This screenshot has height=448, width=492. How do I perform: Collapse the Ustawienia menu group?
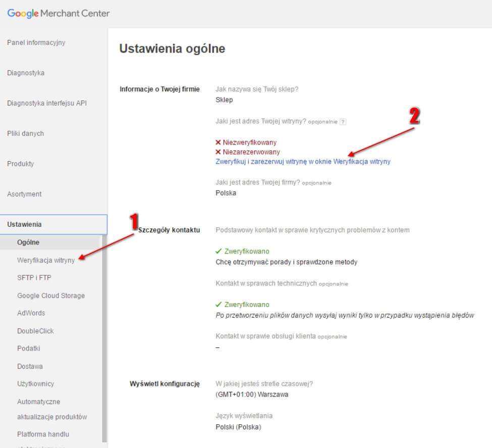pos(53,224)
